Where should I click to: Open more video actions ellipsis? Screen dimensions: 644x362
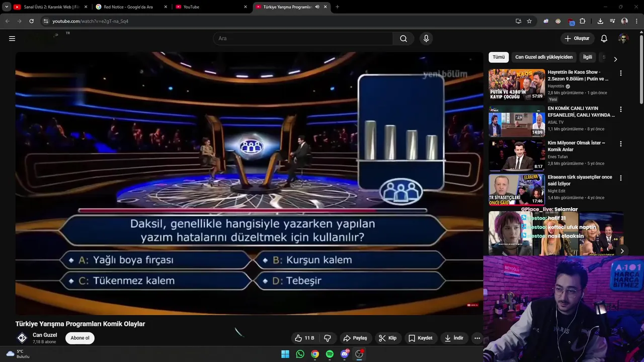(477, 338)
